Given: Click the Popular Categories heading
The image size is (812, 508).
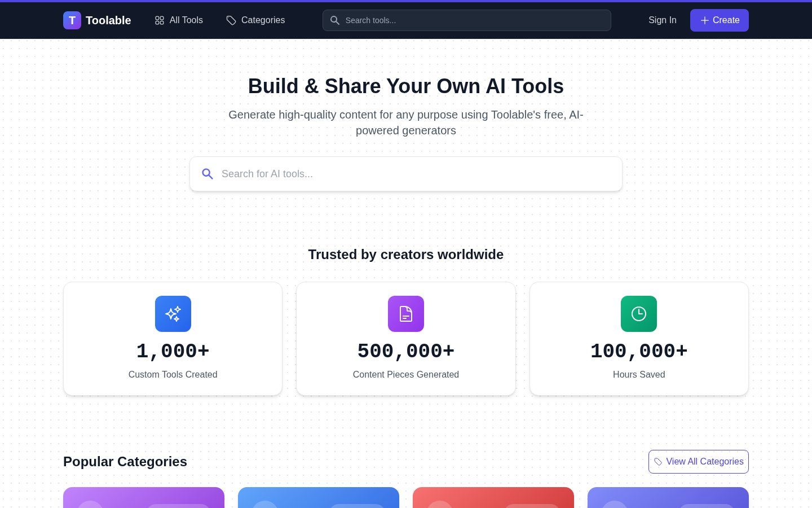Looking at the screenshot, I should (x=125, y=462).
